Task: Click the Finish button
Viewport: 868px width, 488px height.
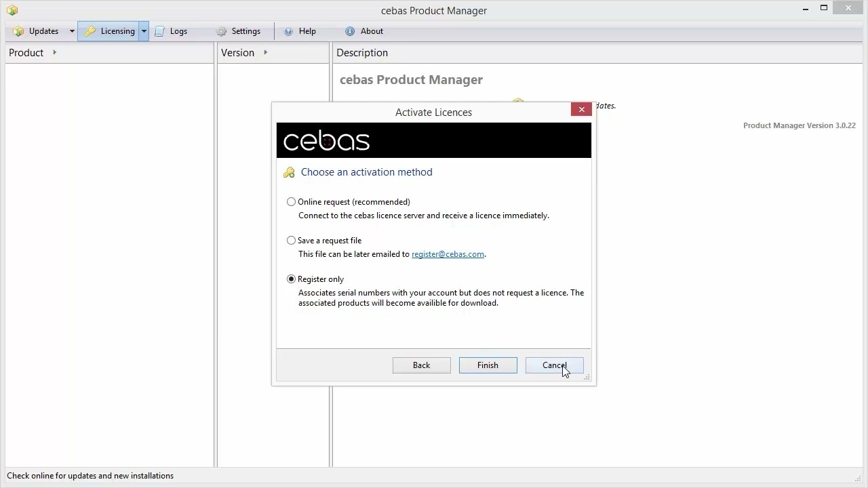Action: coord(488,365)
